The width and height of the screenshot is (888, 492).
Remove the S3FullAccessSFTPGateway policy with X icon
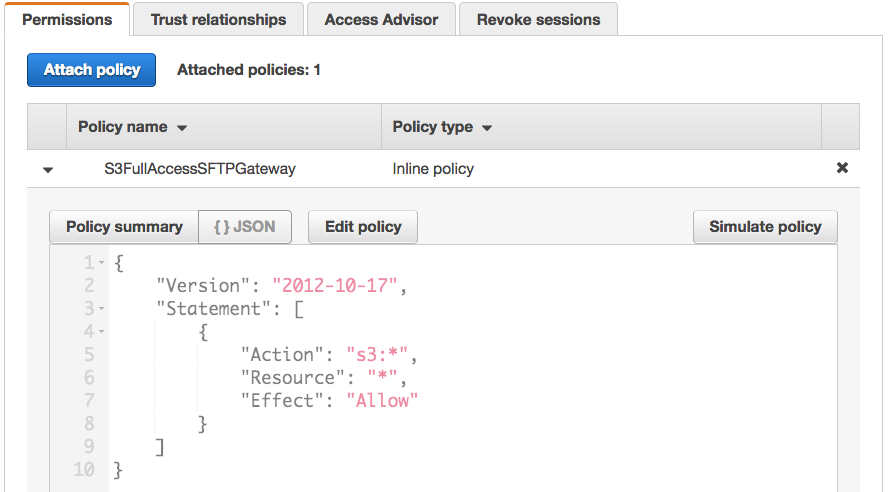(x=842, y=169)
